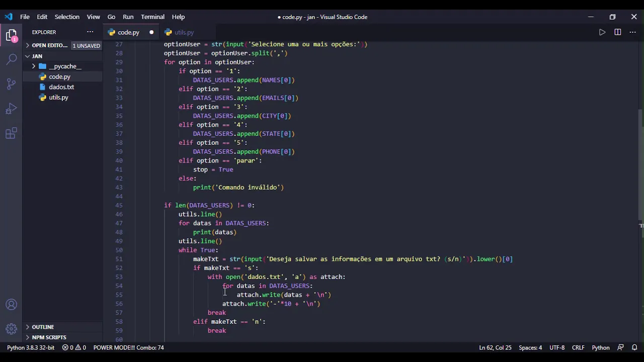Change end of line sequence CRLF

click(x=578, y=347)
